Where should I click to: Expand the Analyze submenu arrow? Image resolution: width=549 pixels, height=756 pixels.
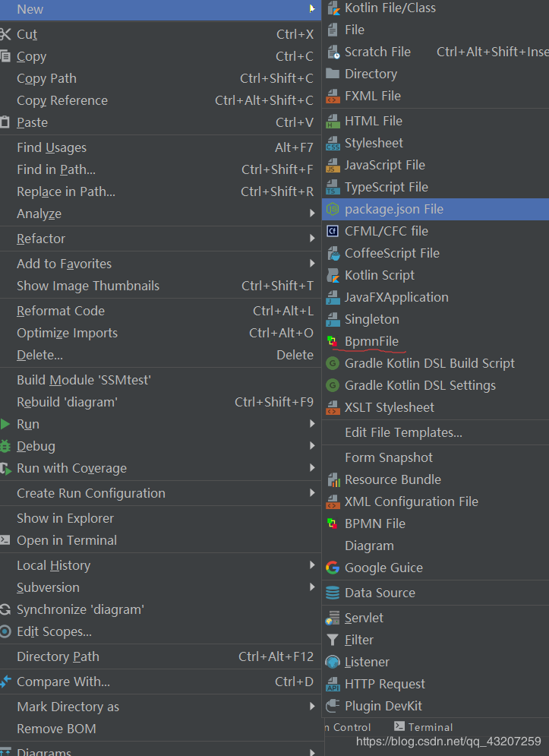pos(312,214)
